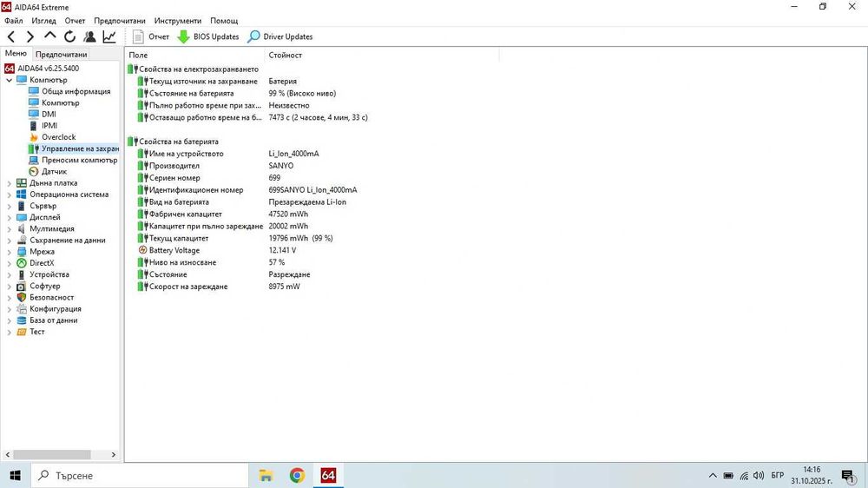Select the Фабричен капацитет row
Screen dimensions: 868x488
tap(223, 214)
